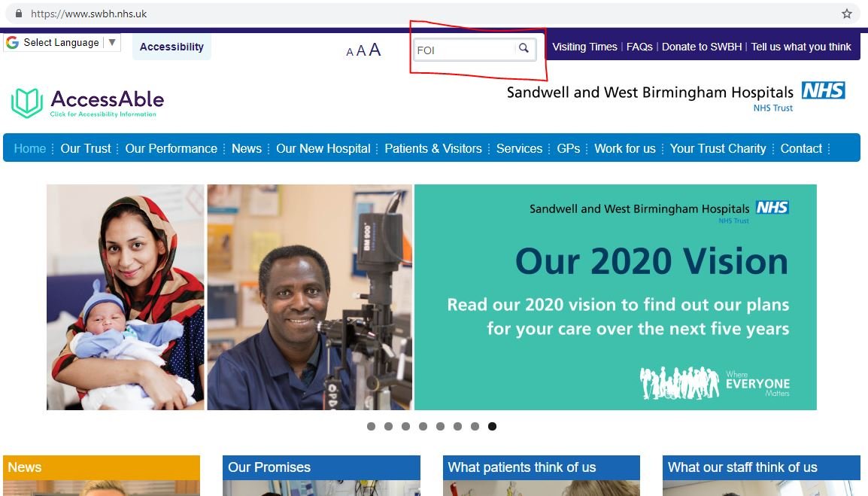Select the last carousel slide dot
Viewport: 868px width, 496px height.
(492, 426)
